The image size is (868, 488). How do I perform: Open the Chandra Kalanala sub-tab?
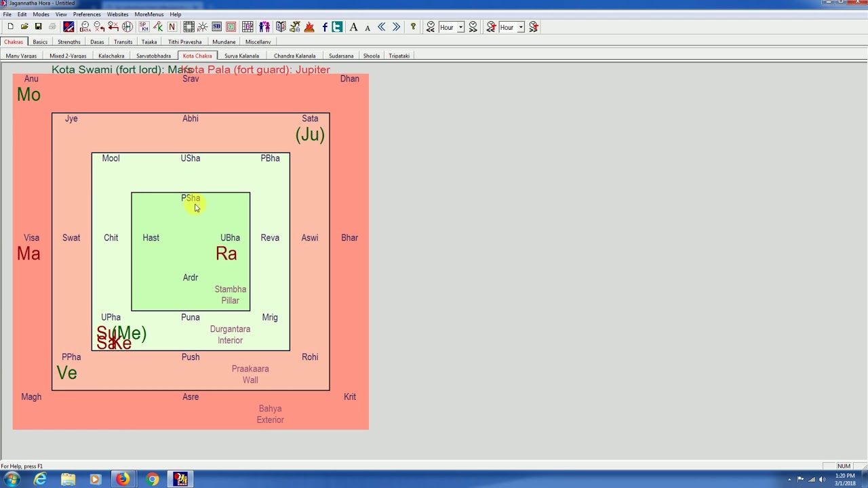(295, 56)
